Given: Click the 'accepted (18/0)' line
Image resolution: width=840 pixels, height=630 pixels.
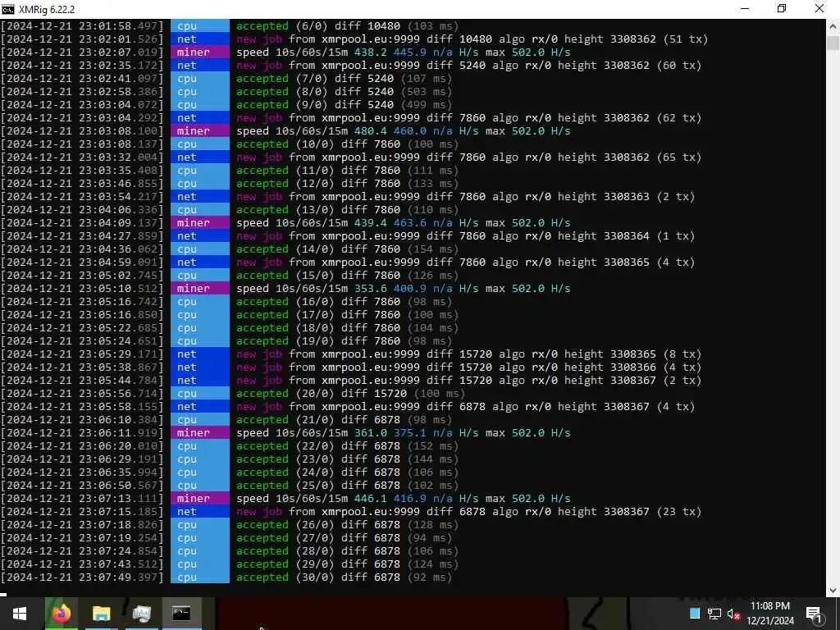Looking at the screenshot, I should pyautogui.click(x=347, y=328).
